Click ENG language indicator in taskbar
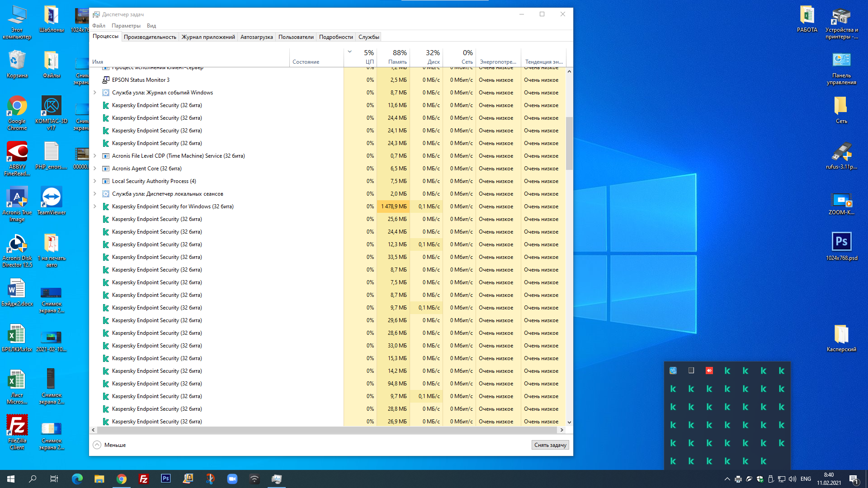The image size is (868, 488). pyautogui.click(x=806, y=479)
